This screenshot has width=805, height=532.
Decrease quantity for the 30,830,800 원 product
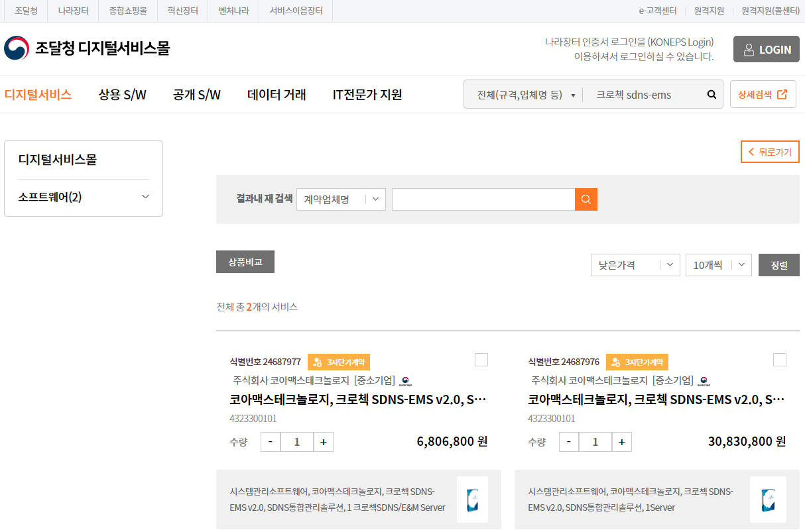[569, 442]
